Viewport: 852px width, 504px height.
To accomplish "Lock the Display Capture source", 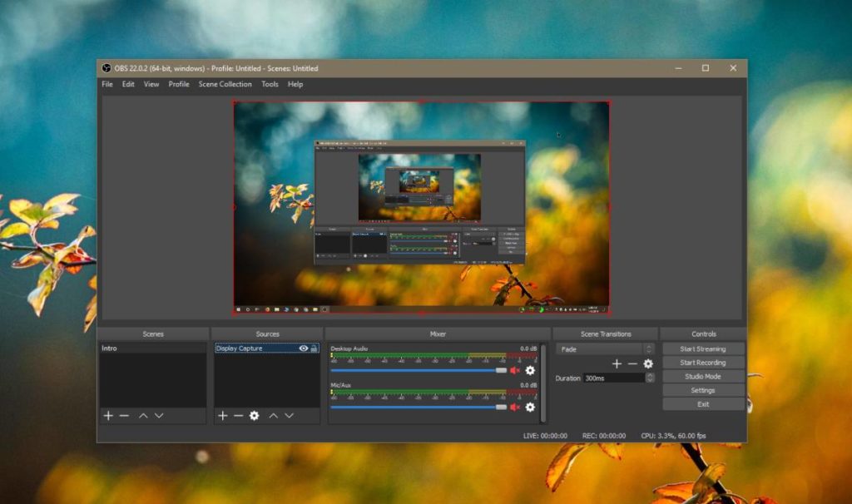I will coord(314,348).
